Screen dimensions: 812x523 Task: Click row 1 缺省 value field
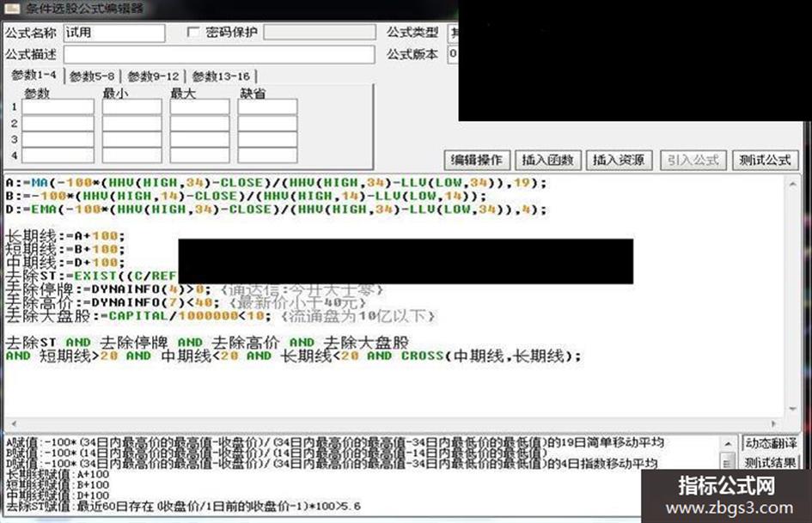[x=268, y=106]
